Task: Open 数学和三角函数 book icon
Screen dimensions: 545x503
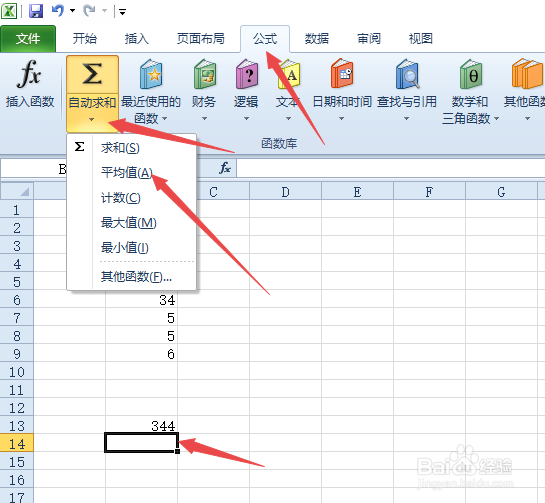Action: (471, 74)
